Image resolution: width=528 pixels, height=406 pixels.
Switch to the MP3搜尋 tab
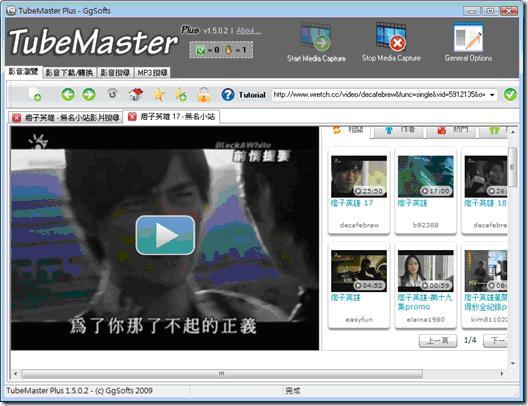[152, 72]
